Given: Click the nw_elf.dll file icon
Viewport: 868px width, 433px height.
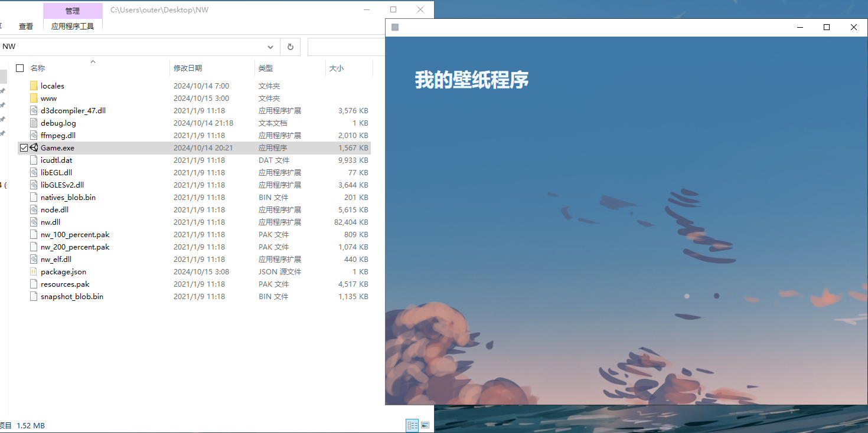Looking at the screenshot, I should 34,260.
